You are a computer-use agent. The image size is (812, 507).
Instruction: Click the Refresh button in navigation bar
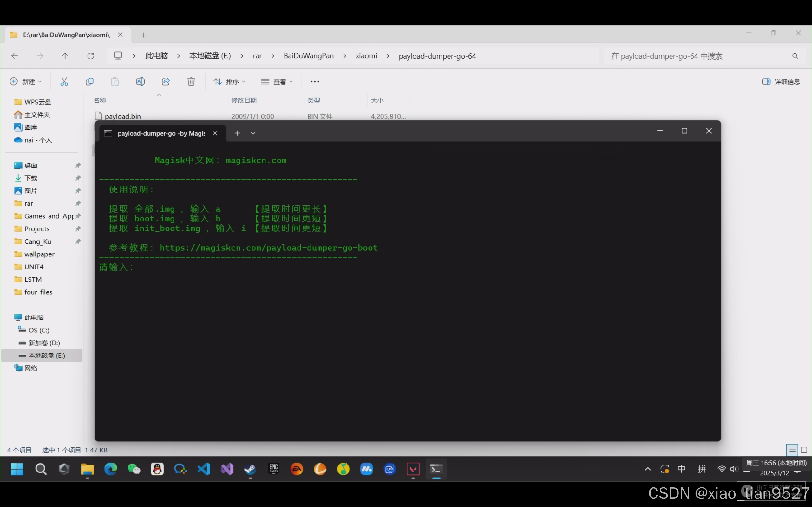tap(91, 56)
